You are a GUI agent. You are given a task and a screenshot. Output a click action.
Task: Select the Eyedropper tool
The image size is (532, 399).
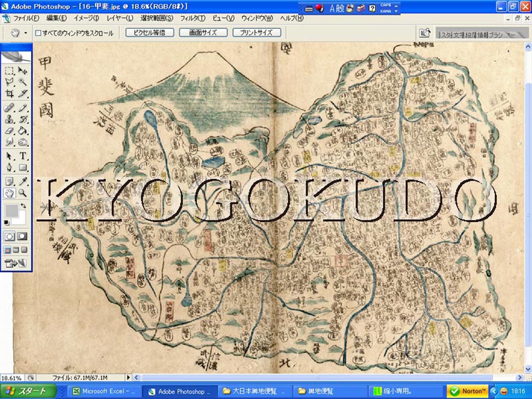click(22, 182)
